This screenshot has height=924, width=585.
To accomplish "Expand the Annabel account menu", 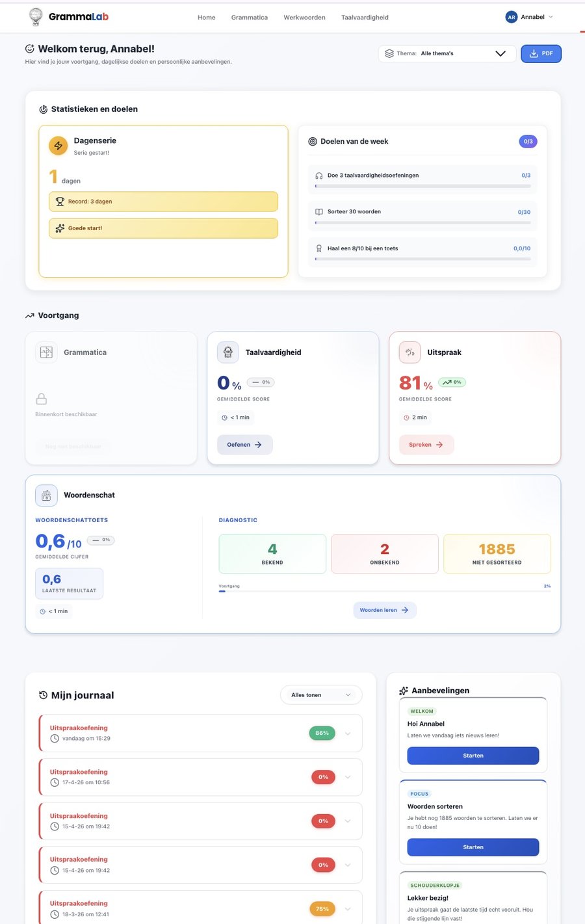I will tap(530, 17).
